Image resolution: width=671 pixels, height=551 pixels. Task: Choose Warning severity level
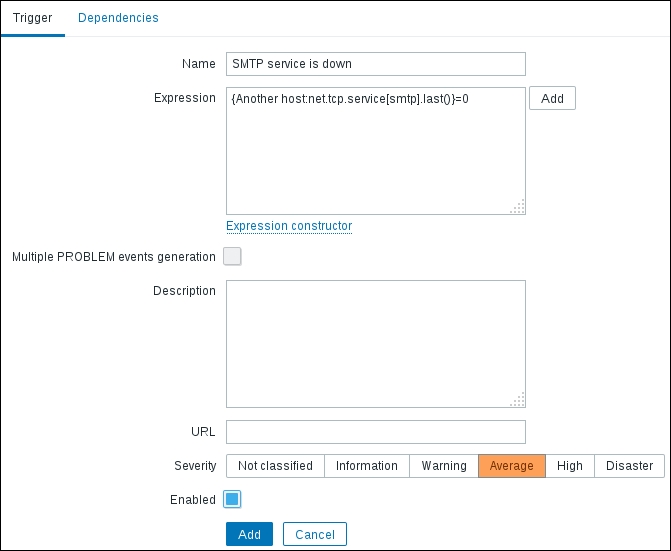444,466
